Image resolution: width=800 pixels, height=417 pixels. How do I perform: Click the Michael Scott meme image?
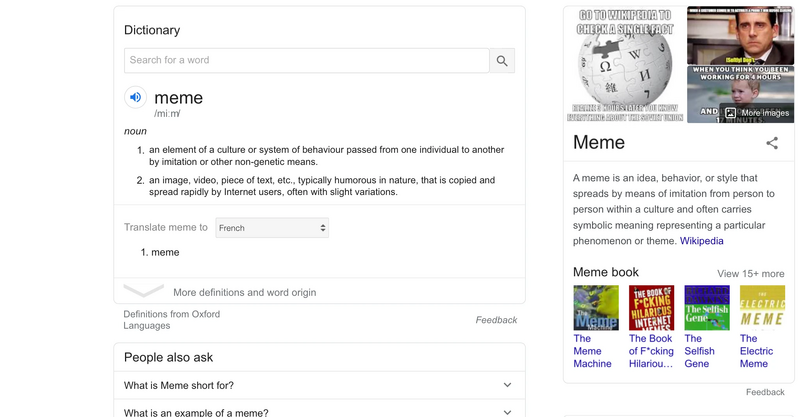pos(740,35)
